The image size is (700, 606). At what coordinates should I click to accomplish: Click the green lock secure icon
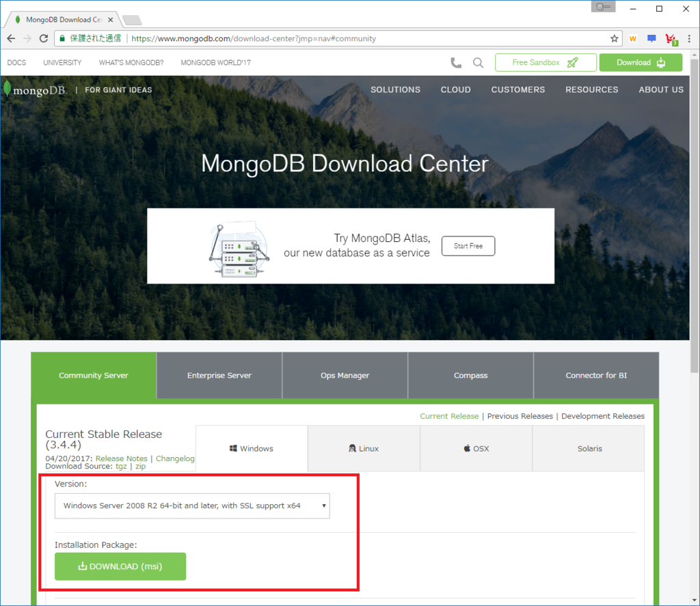[62, 38]
